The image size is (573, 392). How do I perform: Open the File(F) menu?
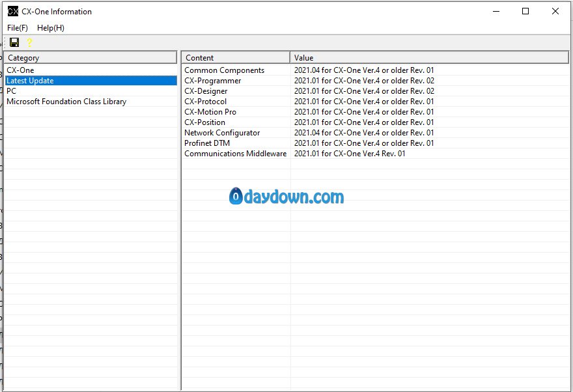pos(18,28)
